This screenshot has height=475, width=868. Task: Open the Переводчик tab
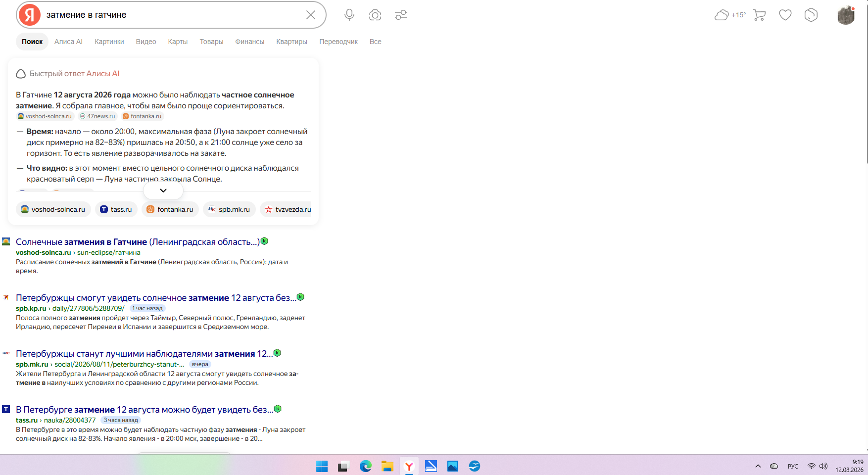pos(338,42)
